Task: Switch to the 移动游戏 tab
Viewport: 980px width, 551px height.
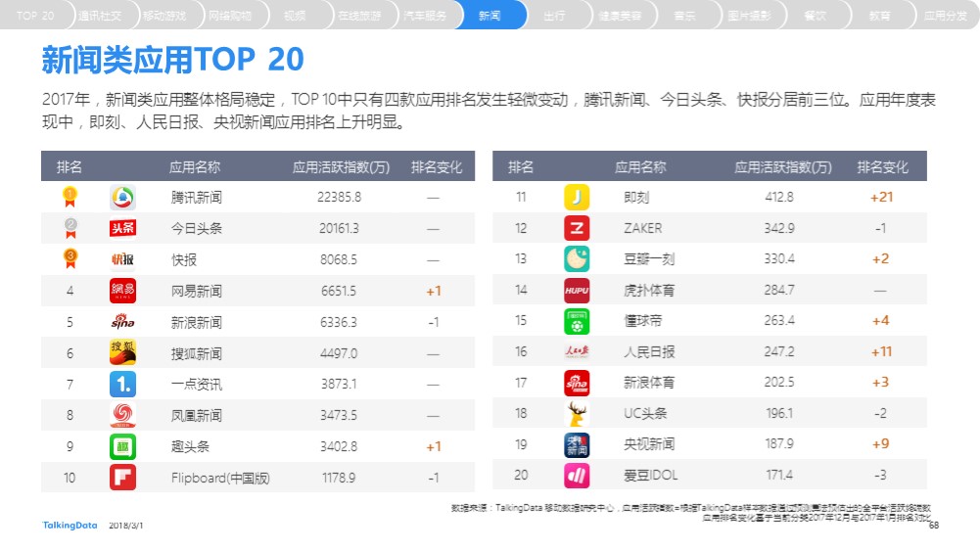Action: coord(165,15)
